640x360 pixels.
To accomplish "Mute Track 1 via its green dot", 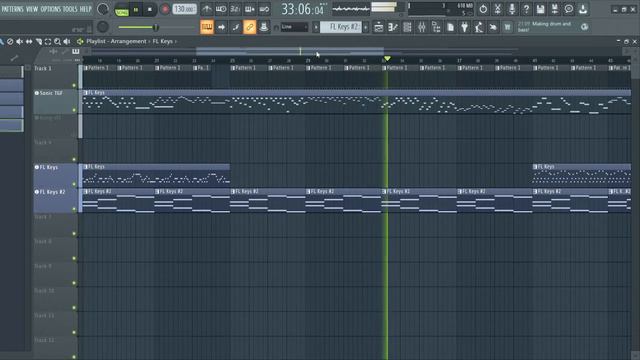I will (74, 86).
